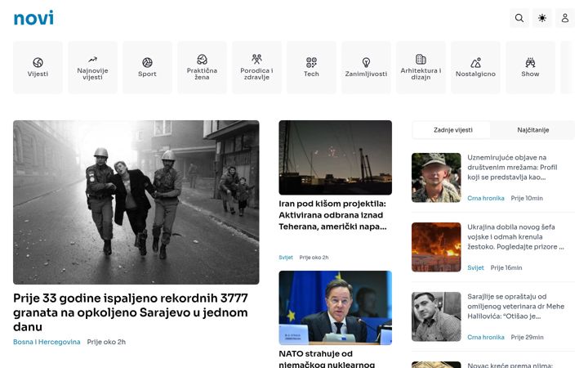Screen dimensions: 588x368
Task: Open the user account icon
Action: 565,18
